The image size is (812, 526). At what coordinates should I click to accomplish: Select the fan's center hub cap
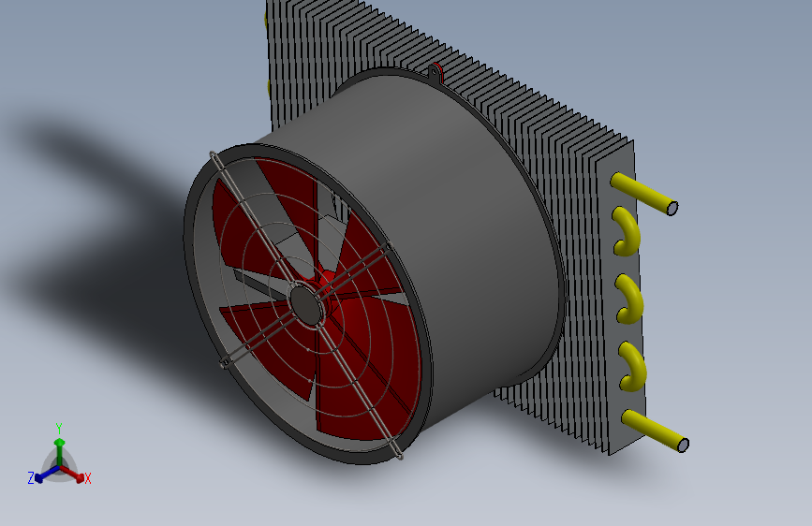(x=305, y=306)
